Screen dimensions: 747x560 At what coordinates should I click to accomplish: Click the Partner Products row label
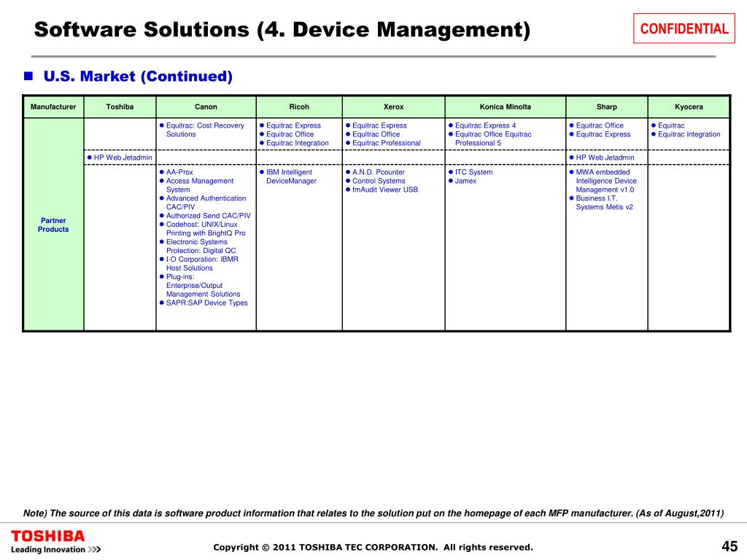[53, 225]
